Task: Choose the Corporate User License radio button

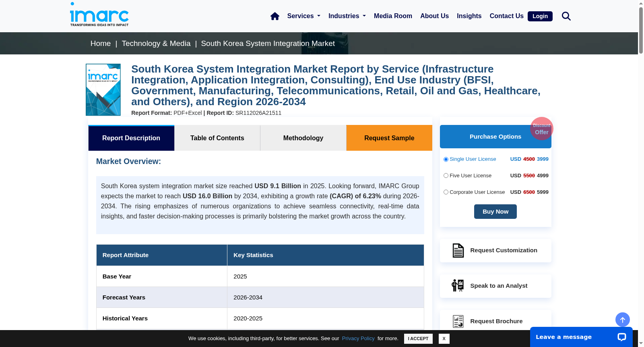Action: tap(446, 192)
